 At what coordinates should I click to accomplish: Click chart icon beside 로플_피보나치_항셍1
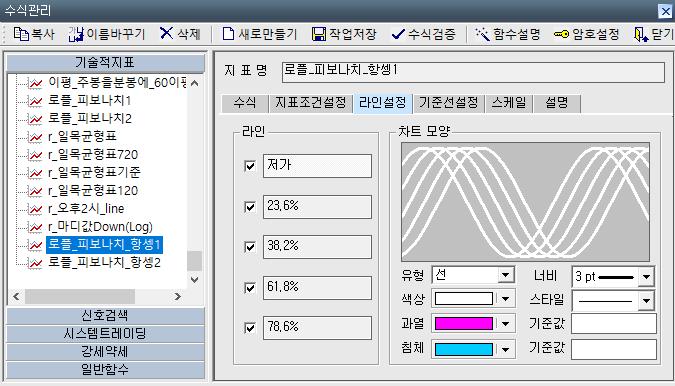click(x=35, y=245)
